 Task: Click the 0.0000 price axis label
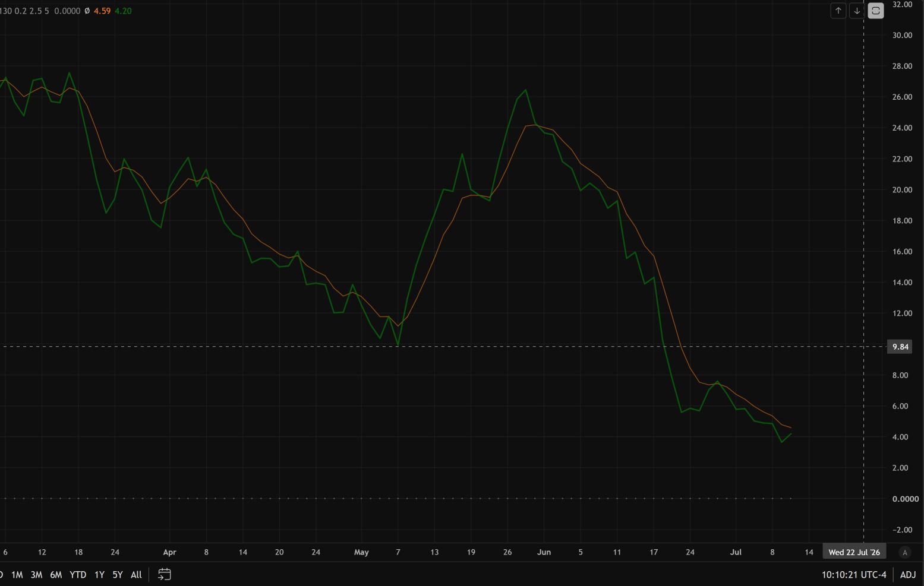[906, 499]
